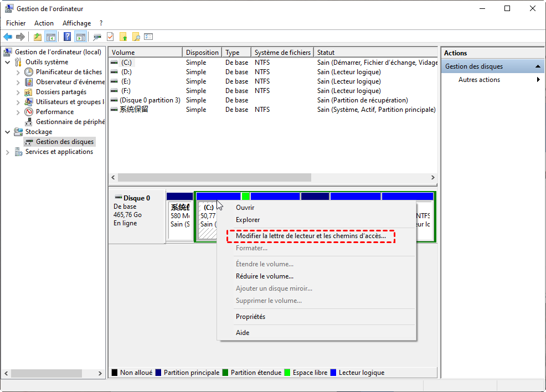The image size is (546, 392).
Task: Open the Autres actions submenu
Action: [493, 80]
